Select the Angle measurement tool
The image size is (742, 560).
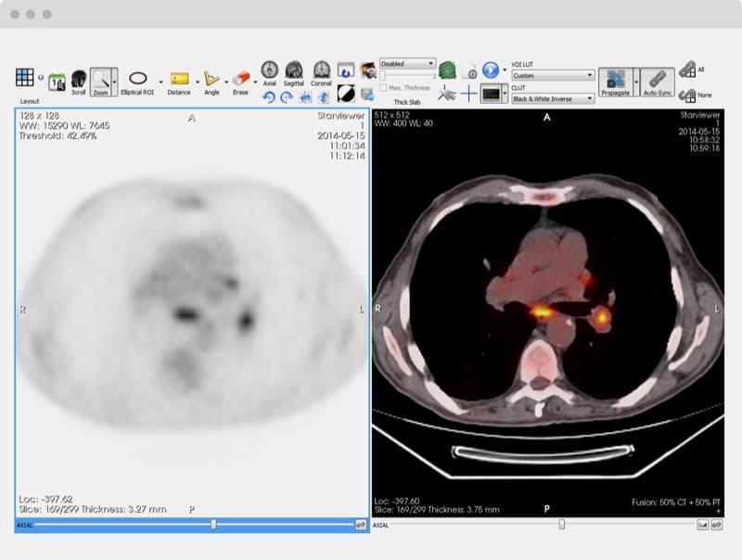click(x=211, y=76)
